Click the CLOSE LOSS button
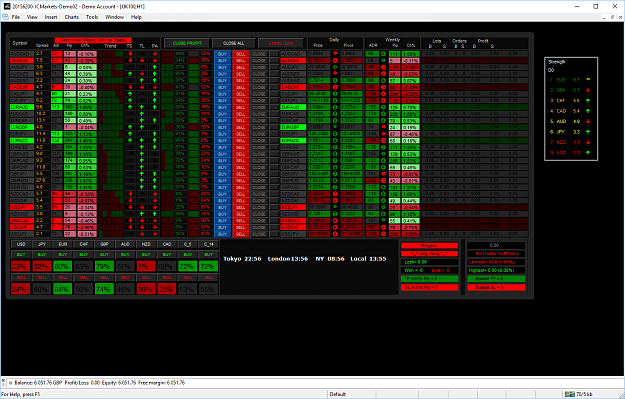Viewport: 625px width, 399px height. [281, 43]
